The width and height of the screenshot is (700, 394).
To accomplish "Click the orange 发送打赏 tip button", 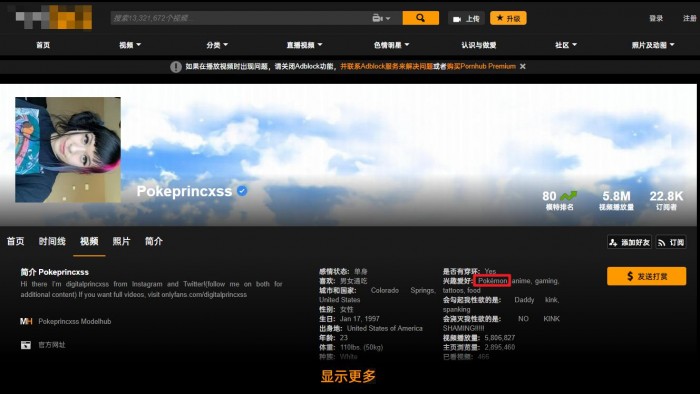I will 646,276.
